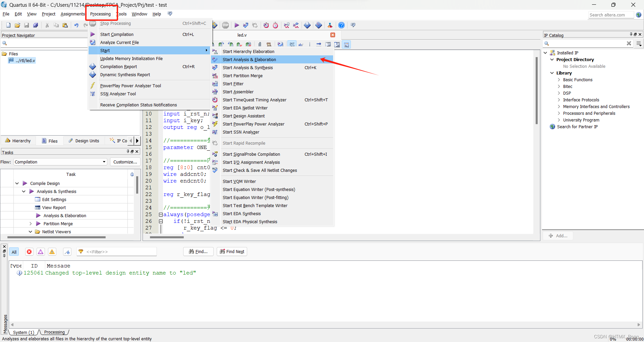Click the globe icon next to altera search
This screenshot has height=342, width=644.
pos(639,15)
